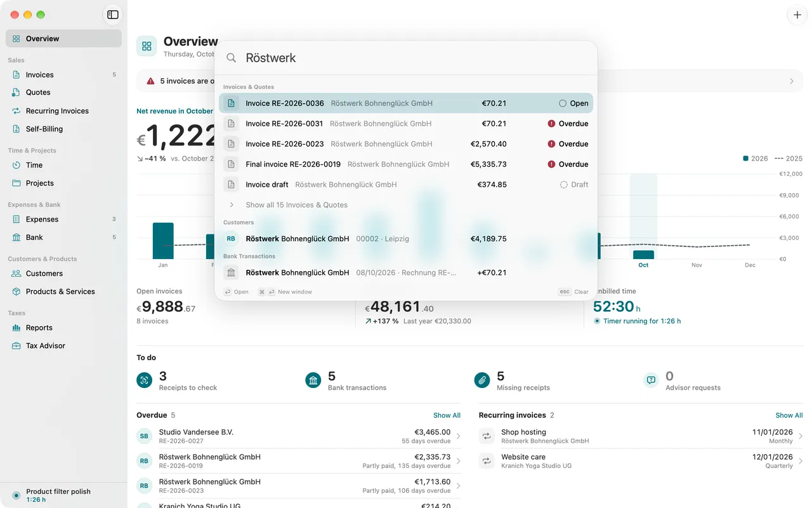Click the Expenses icon in sidebar

16,219
